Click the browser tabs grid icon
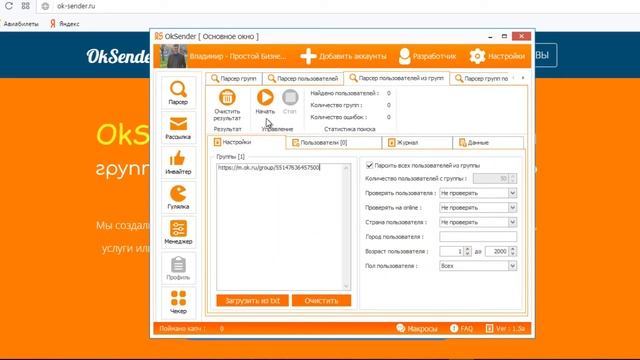Viewport: 640px width, 360px height. click(26, 6)
